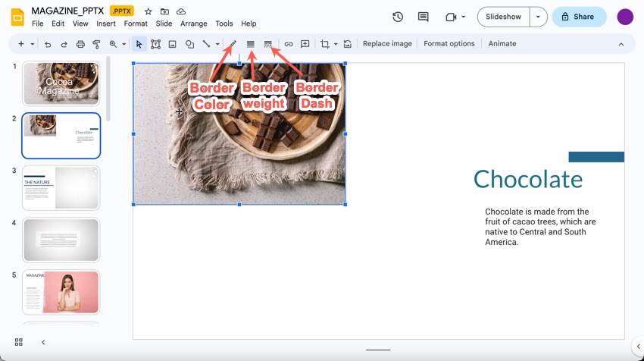Select slide 1 Cocoa Magazine thumbnail

pyautogui.click(x=61, y=83)
